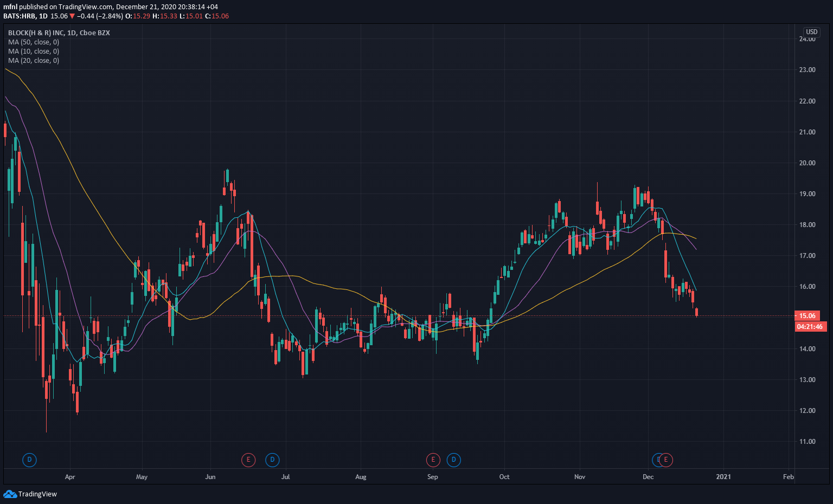Viewport: 833px width, 504px height.
Task: Click the 22.00 price axis label
Action: (x=808, y=101)
